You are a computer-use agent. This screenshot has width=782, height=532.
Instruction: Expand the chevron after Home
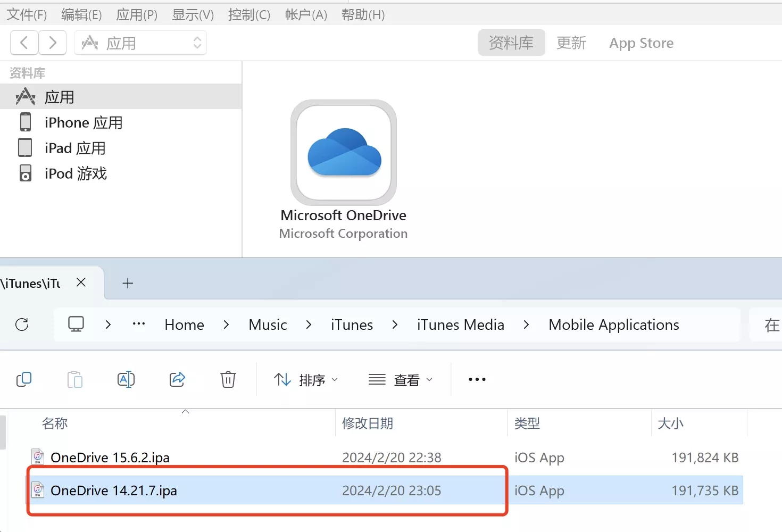click(226, 325)
